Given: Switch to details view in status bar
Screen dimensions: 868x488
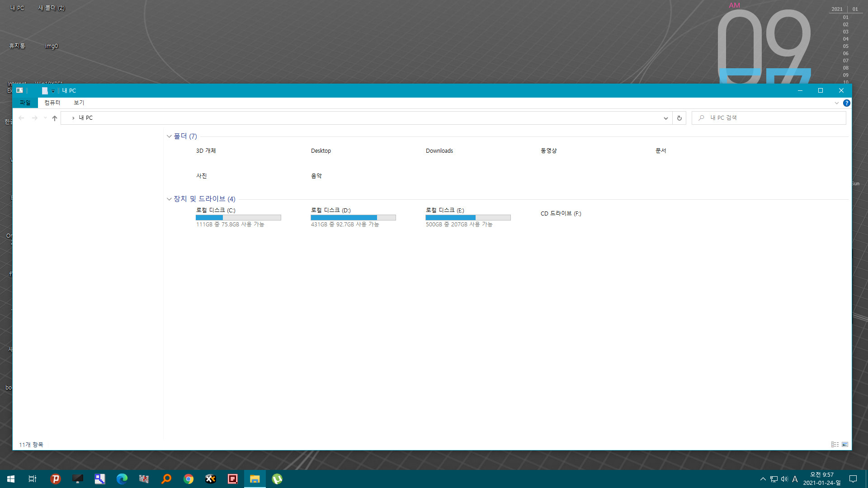Looking at the screenshot, I should pos(835,445).
